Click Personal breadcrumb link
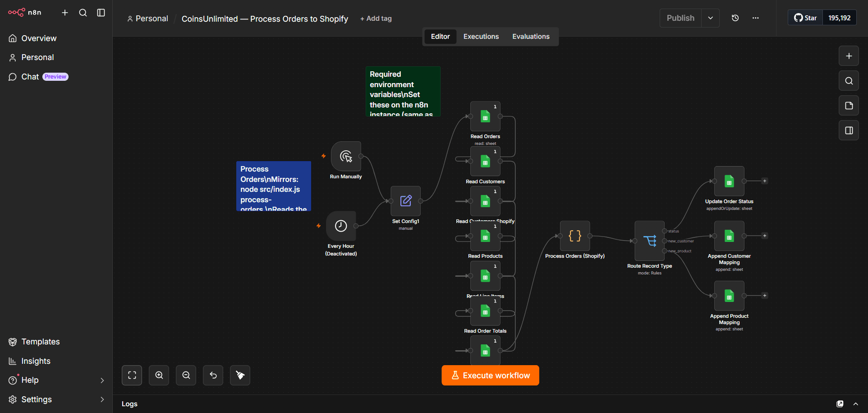The height and width of the screenshot is (413, 868). (x=147, y=19)
